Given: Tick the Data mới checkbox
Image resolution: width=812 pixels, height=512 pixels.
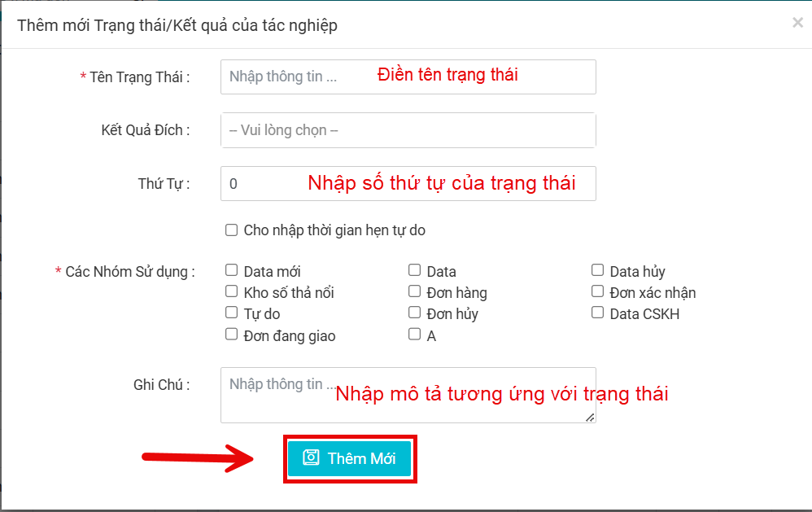Looking at the screenshot, I should pos(232,270).
